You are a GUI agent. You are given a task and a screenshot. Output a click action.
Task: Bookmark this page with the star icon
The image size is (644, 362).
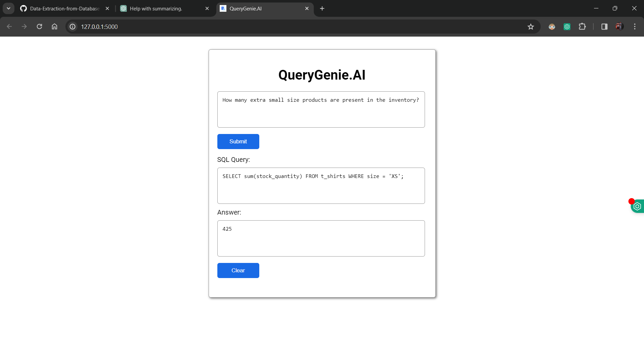coord(531,27)
